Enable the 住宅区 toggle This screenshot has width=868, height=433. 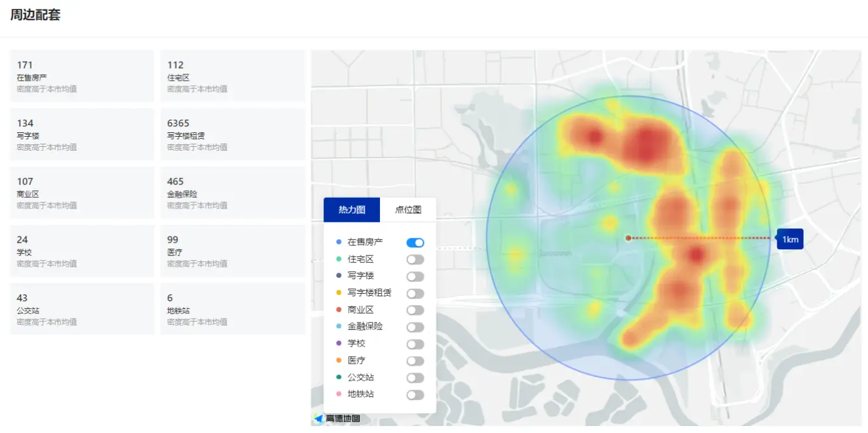pos(415,259)
